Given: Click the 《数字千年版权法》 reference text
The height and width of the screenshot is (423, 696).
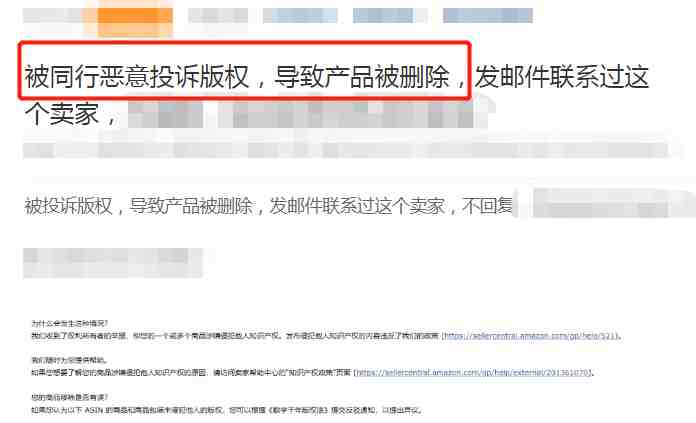Looking at the screenshot, I should tap(298, 410).
